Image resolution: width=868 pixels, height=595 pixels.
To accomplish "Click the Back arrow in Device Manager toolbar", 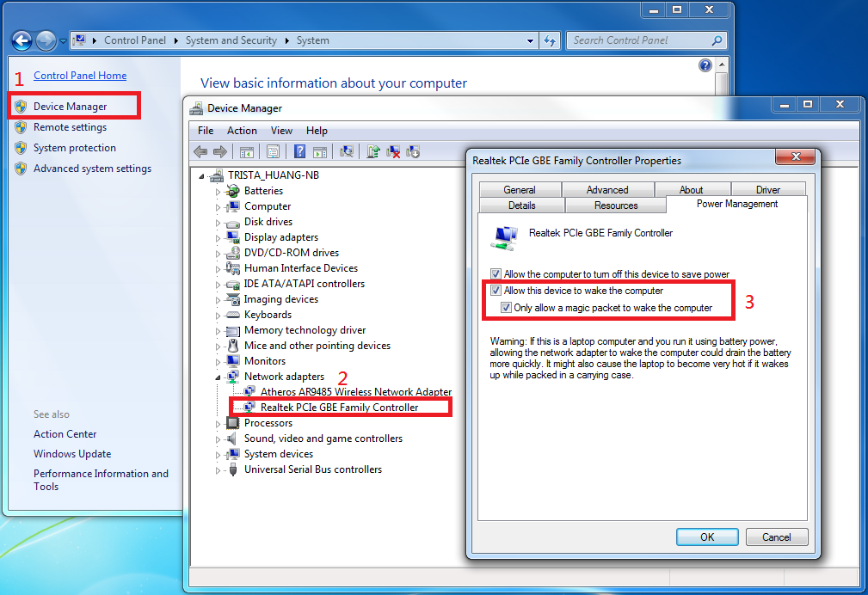I will pos(200,151).
